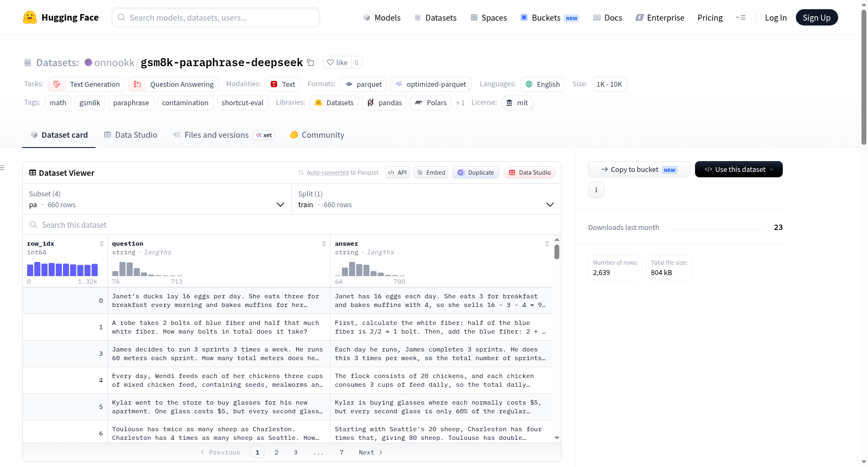
Task: Open the Enterprise navigation item
Action: pyautogui.click(x=660, y=17)
